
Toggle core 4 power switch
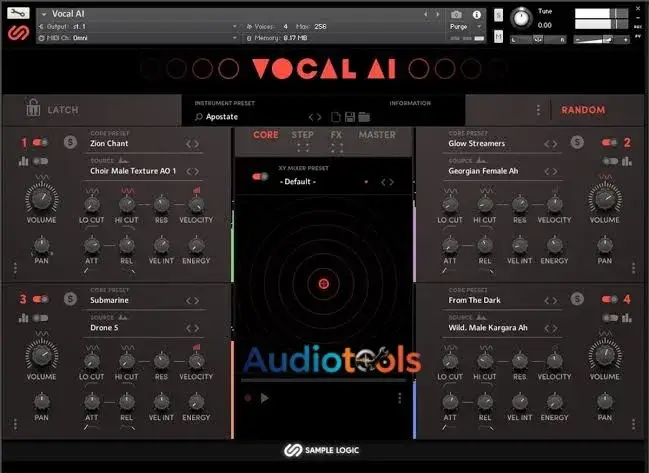point(609,299)
